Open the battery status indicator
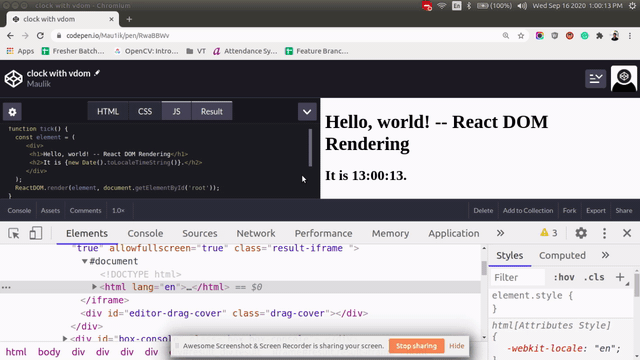This screenshot has height=360, width=640. pyautogui.click(x=494, y=6)
